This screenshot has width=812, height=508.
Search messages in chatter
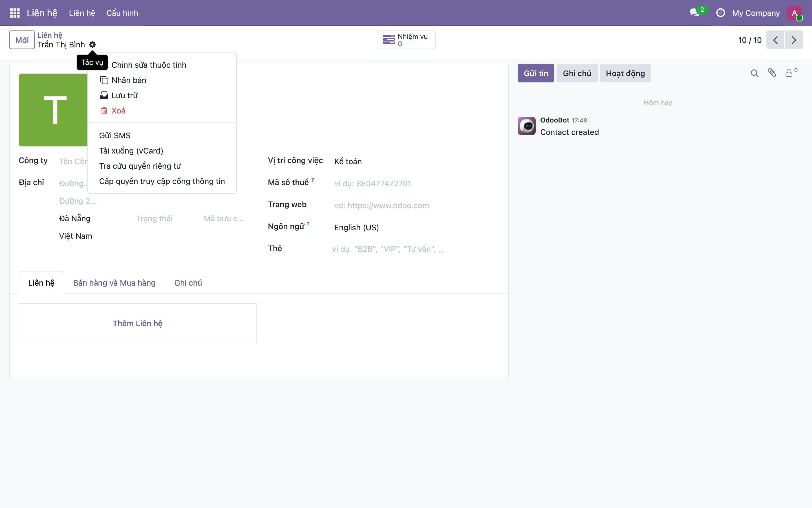(754, 73)
